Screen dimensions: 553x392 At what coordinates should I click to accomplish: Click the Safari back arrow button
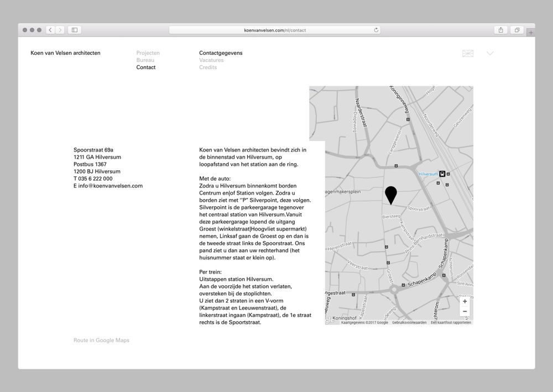[50, 30]
